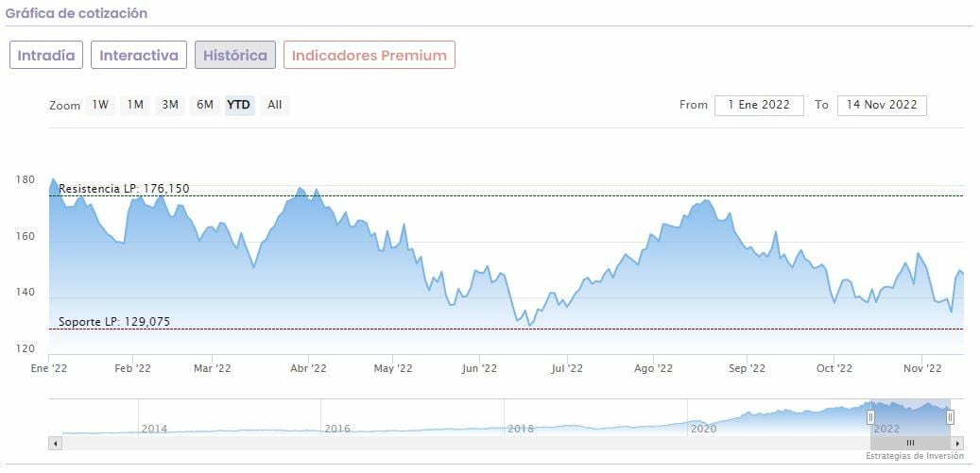Select the Histórica tab
Image resolution: width=980 pixels, height=473 pixels.
point(235,55)
